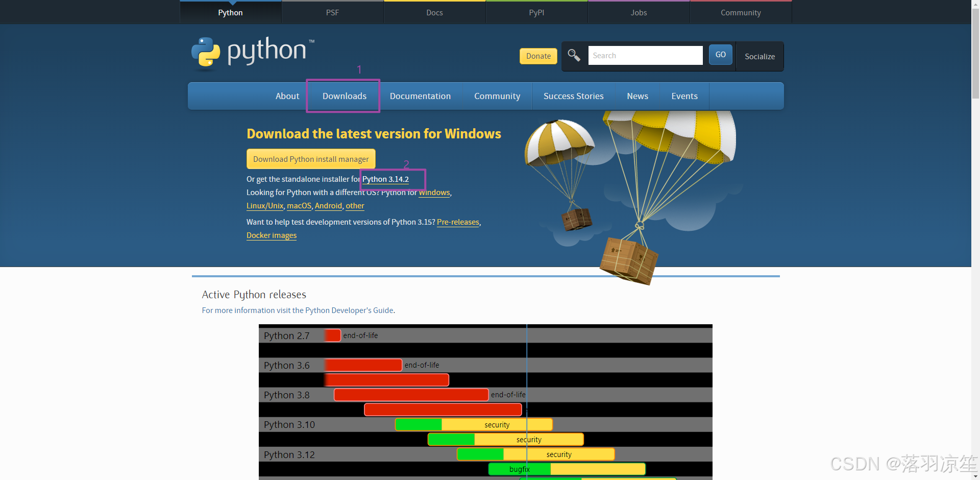The image size is (980, 480).
Task: Click Download Python install manager
Action: point(311,159)
